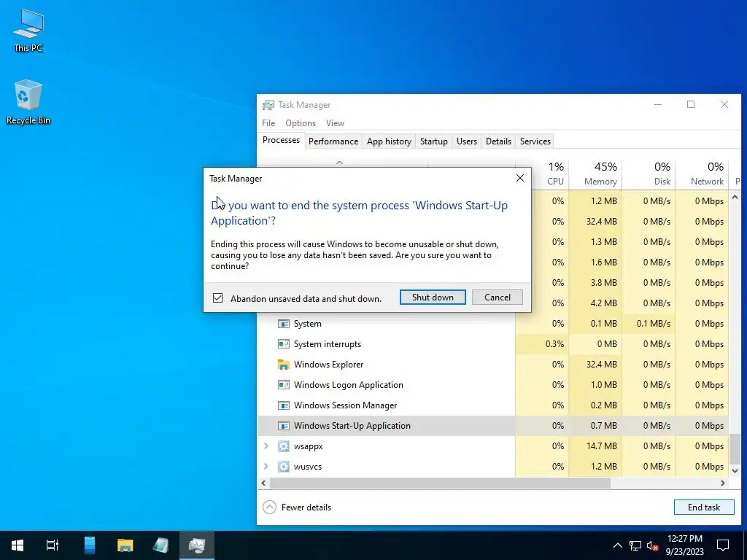747x560 pixels.
Task: Select the System interrupts row name
Action: (328, 344)
